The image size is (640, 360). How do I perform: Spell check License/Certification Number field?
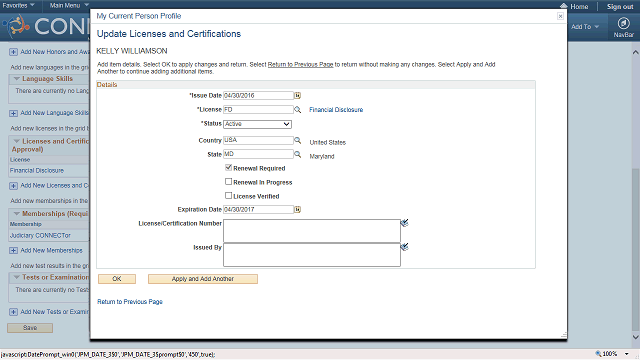(404, 223)
